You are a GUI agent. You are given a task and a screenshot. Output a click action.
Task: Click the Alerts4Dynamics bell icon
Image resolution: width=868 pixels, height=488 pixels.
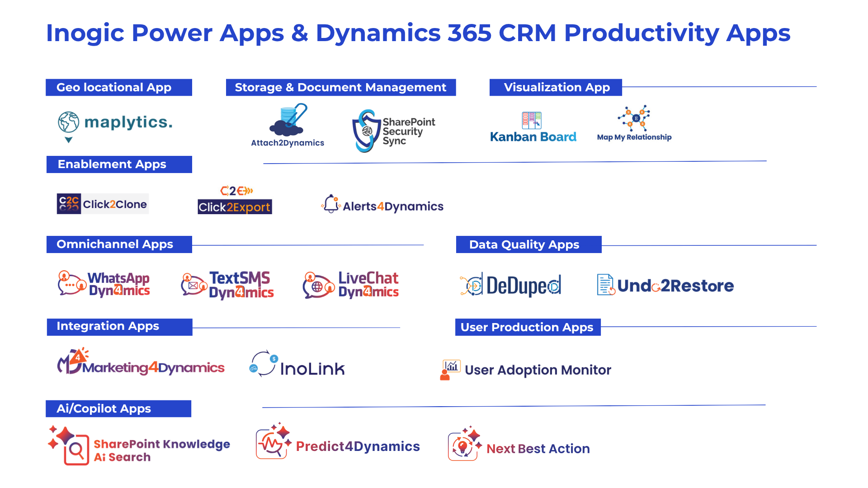331,204
